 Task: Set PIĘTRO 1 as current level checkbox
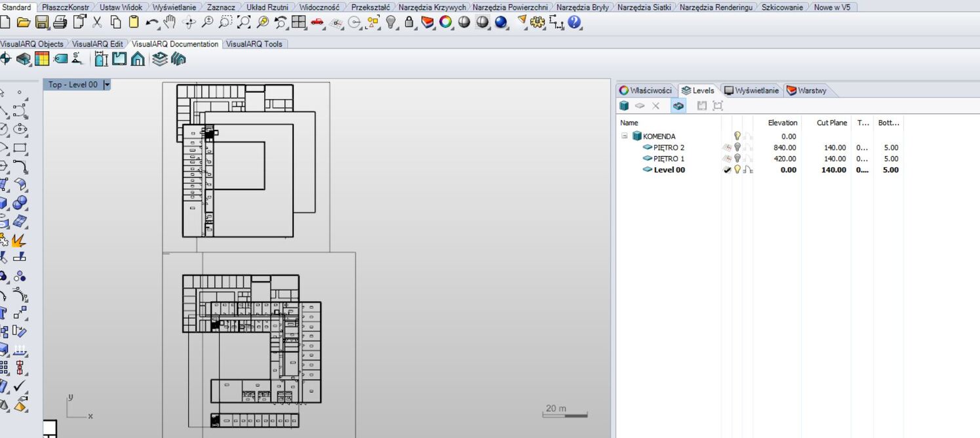[x=727, y=158]
